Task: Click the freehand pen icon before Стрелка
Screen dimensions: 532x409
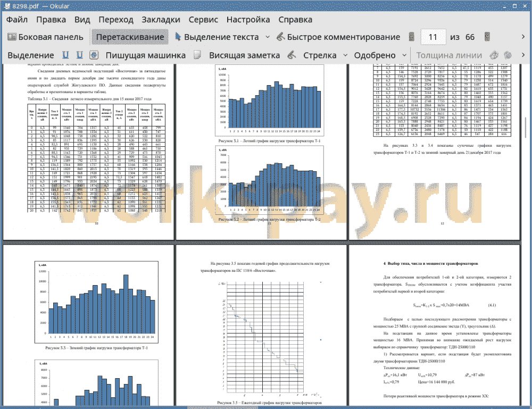Action: [292, 55]
